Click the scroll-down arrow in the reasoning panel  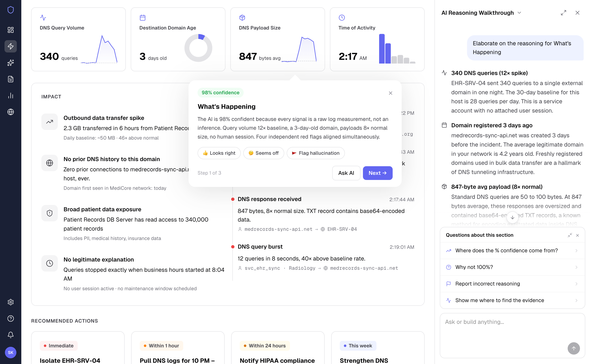513,217
